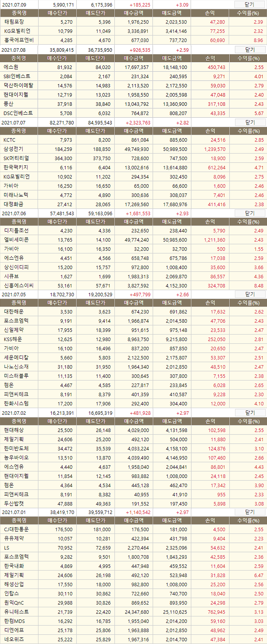Click stock name 한컴MDS
Viewport: 267px width, 644px height.
pos(14,621)
